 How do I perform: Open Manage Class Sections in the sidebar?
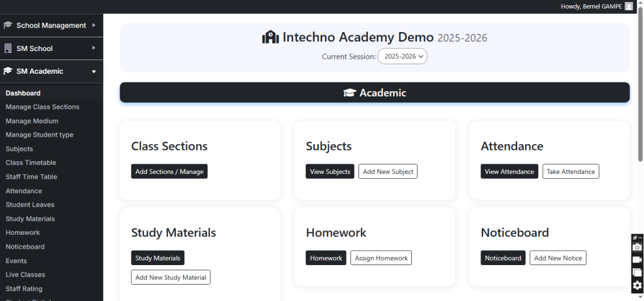point(43,107)
